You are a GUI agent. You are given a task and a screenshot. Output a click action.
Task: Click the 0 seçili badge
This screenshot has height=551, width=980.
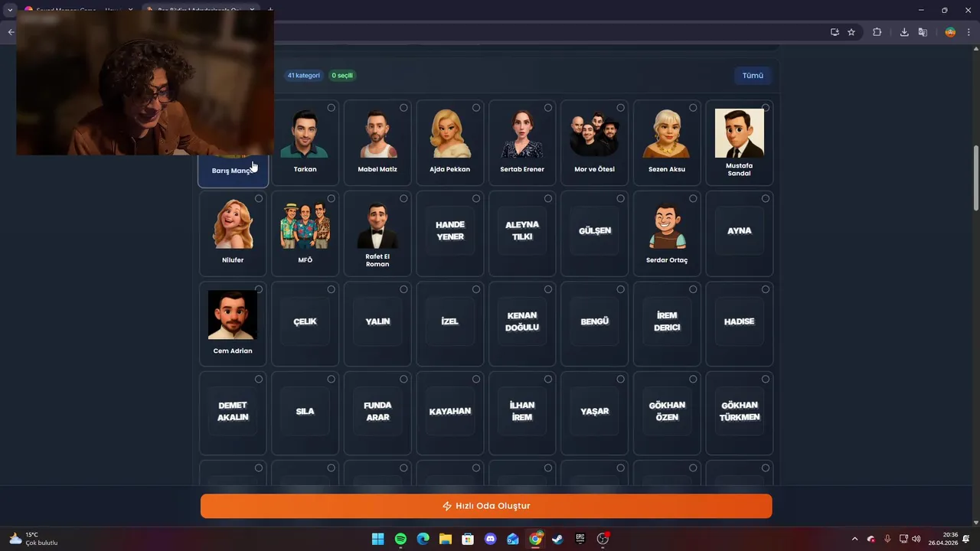(342, 76)
